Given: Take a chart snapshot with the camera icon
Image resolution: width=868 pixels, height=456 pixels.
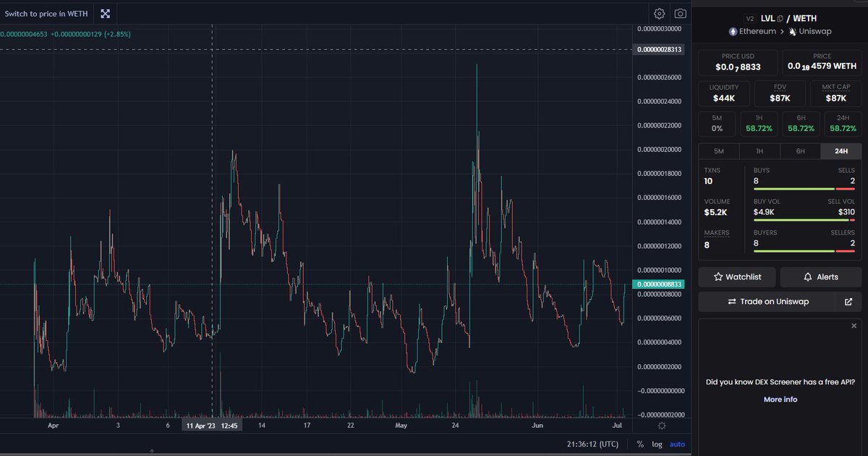Looking at the screenshot, I should [x=680, y=13].
